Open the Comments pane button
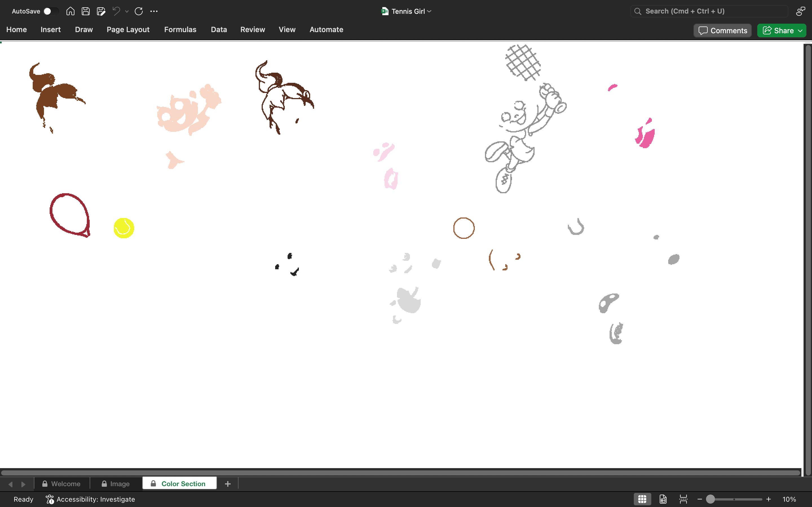Image resolution: width=812 pixels, height=507 pixels. (x=722, y=30)
